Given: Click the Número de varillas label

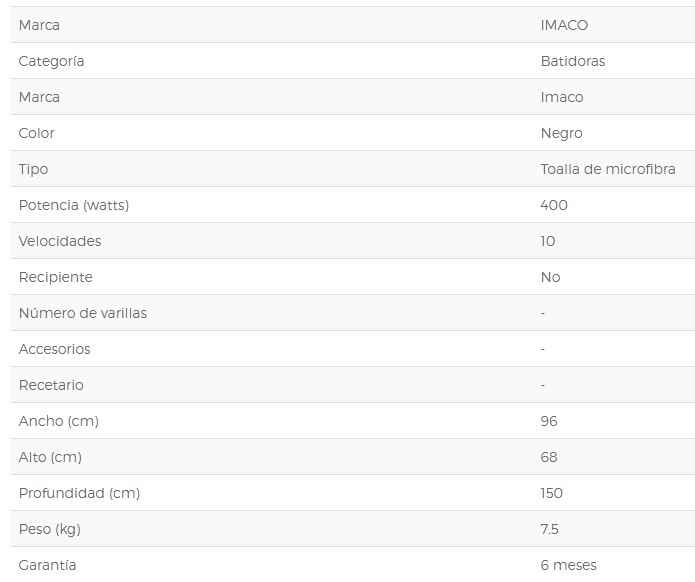Looking at the screenshot, I should 82,313.
